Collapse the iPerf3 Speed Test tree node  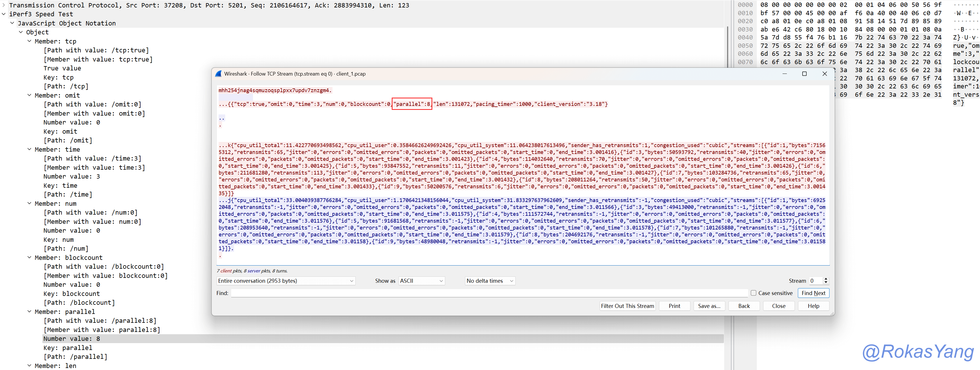pyautogui.click(x=4, y=14)
